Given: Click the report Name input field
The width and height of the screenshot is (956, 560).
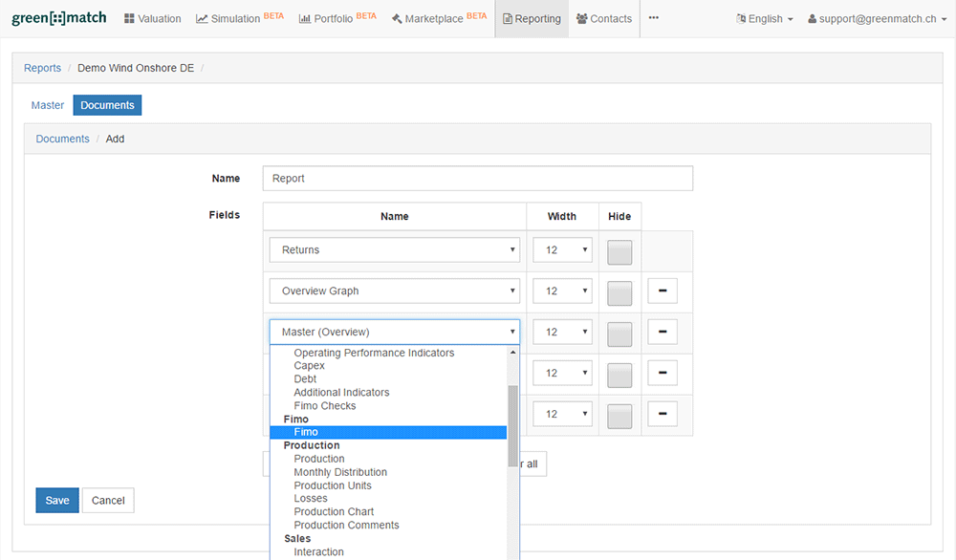Looking at the screenshot, I should tap(477, 179).
